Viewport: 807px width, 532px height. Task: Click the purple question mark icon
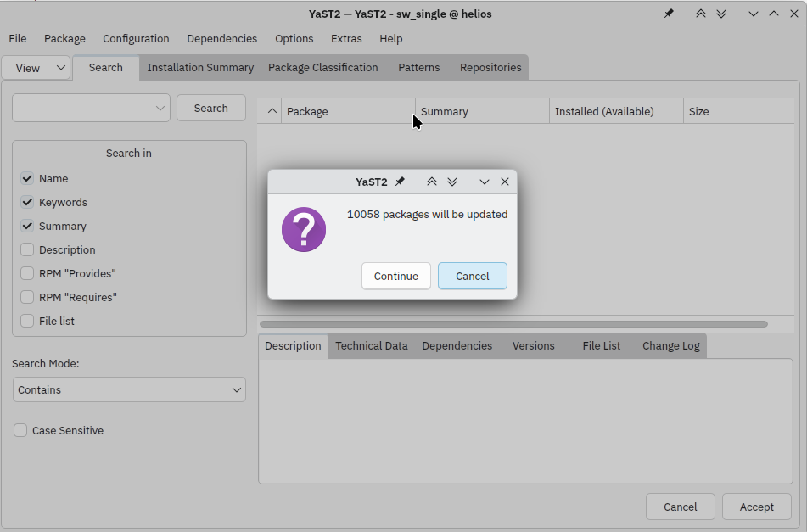point(304,229)
